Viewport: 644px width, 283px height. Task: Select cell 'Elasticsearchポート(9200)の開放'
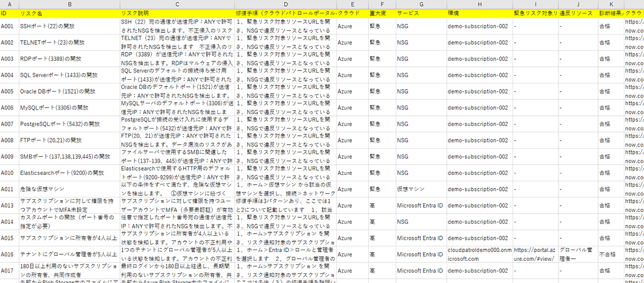[x=70, y=173]
